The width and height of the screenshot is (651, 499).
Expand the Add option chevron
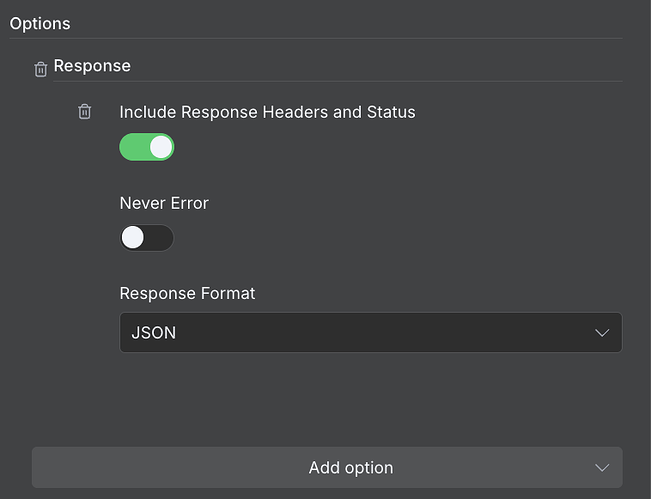[x=602, y=468]
